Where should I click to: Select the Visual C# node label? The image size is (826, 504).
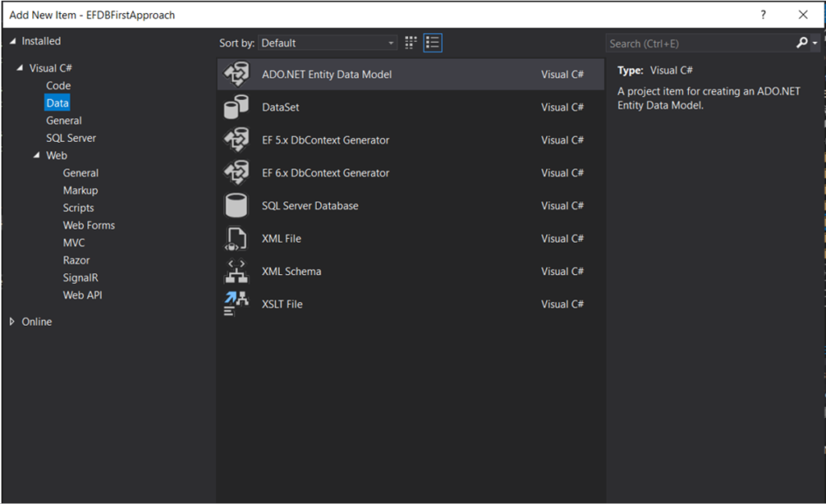point(51,68)
